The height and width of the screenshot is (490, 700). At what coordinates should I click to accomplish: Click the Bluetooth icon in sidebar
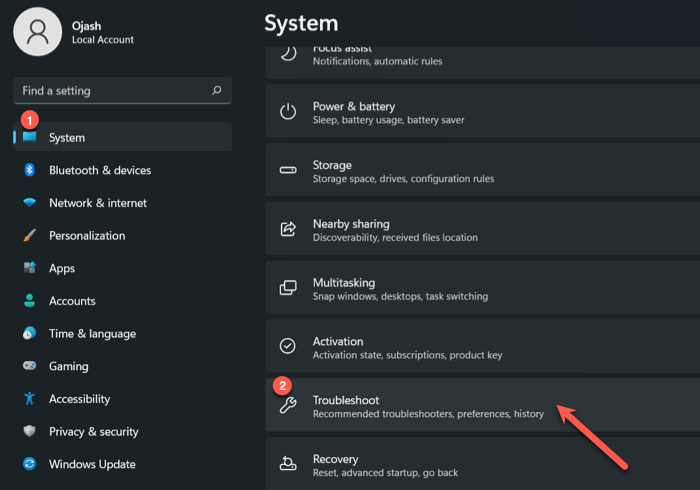(29, 170)
